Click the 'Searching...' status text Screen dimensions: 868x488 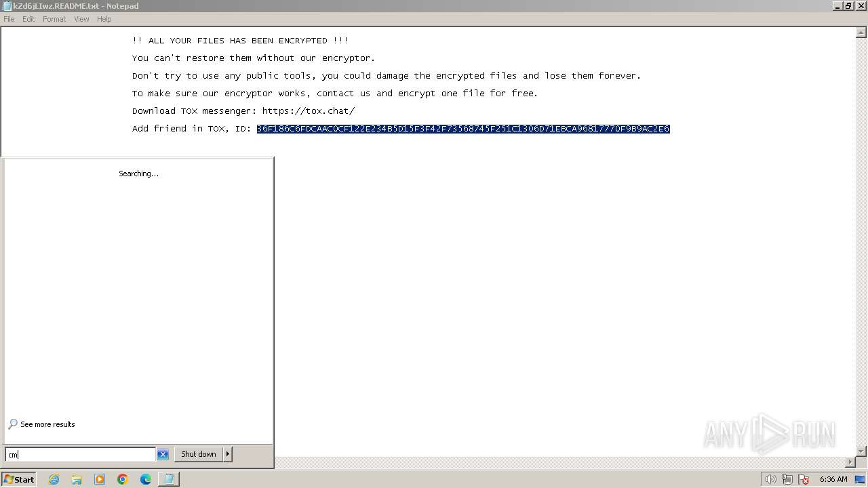click(138, 174)
